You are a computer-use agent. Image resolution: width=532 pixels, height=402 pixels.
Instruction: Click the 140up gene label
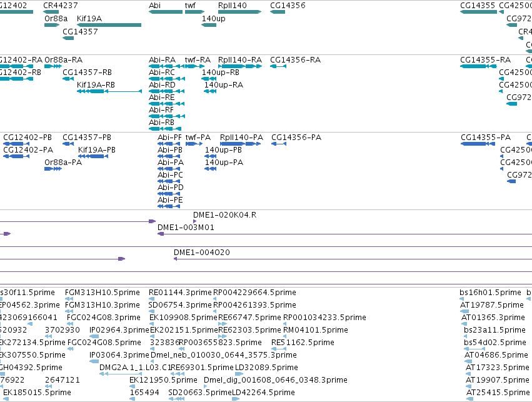213,18
